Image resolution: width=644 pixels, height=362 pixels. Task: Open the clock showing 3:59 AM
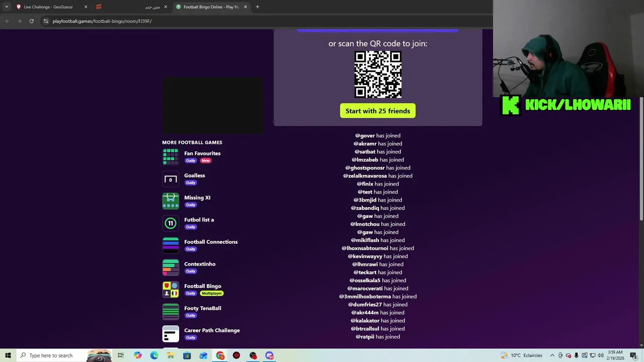tap(615, 355)
